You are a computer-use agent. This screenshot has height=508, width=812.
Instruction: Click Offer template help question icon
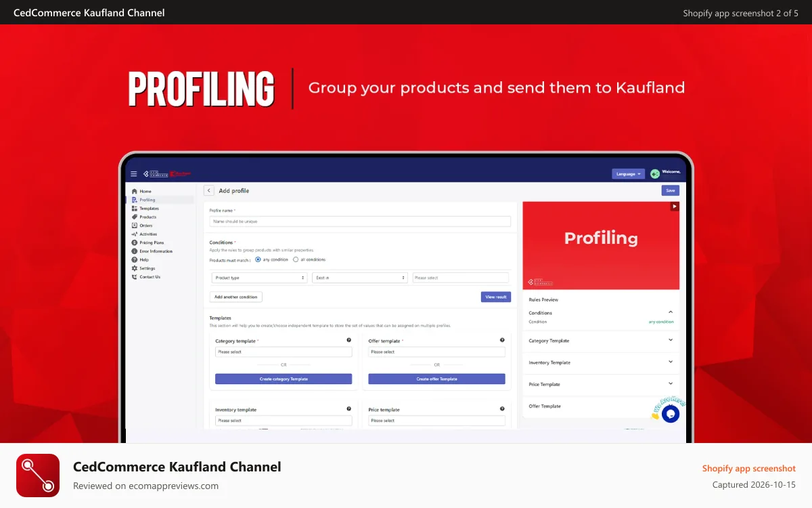pos(502,341)
